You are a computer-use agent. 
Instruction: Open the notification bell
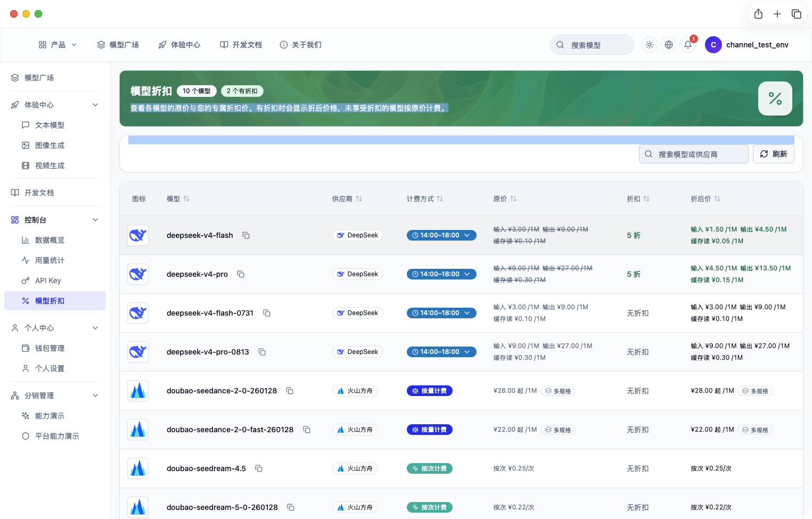coord(688,45)
